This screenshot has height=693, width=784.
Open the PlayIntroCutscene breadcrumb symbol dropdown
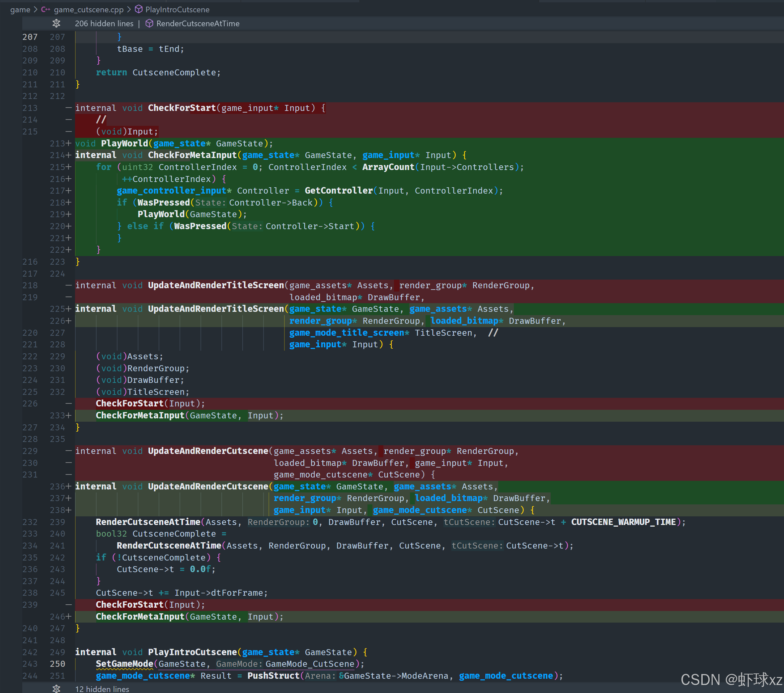coord(177,10)
